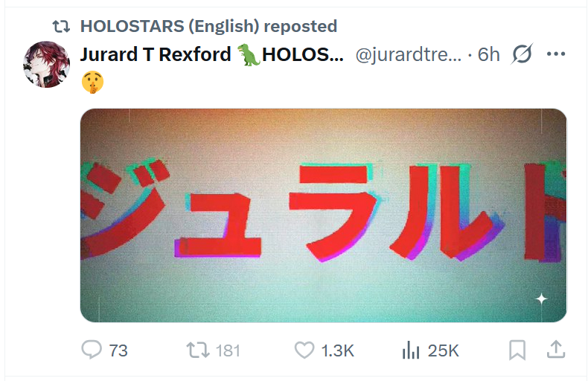Bookmark this post
588x381 pixels.
(517, 350)
